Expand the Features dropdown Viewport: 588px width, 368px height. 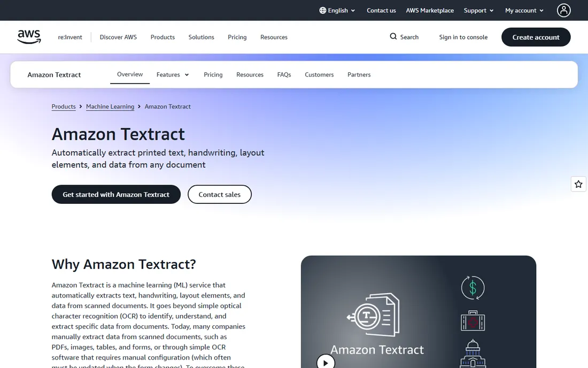point(173,75)
